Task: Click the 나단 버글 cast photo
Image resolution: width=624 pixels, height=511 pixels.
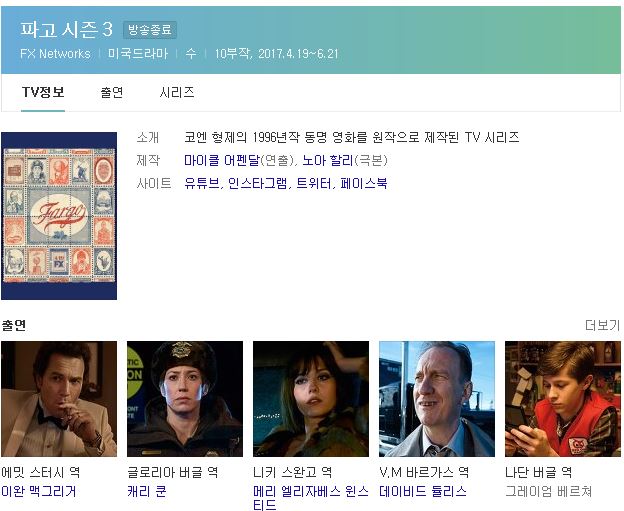Action: point(563,399)
